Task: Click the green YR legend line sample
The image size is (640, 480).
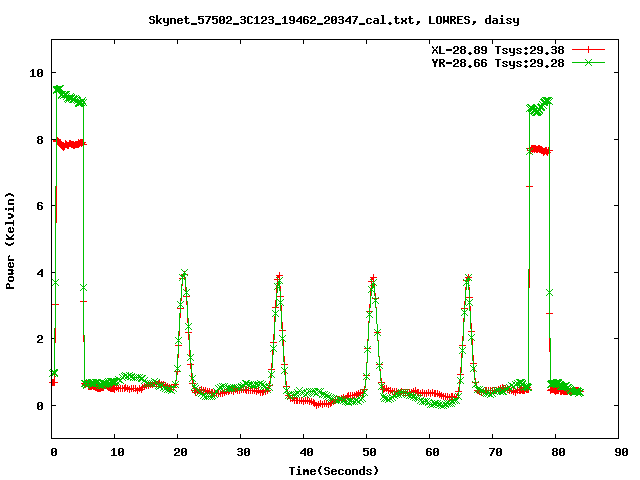Action: 588,62
